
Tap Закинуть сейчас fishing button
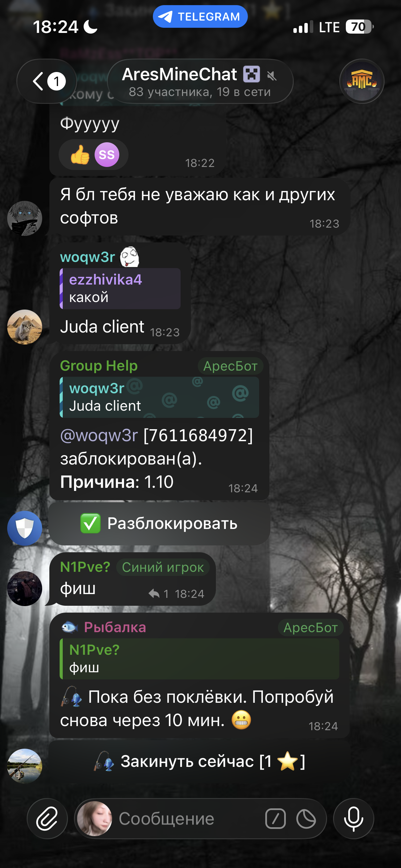point(199,761)
